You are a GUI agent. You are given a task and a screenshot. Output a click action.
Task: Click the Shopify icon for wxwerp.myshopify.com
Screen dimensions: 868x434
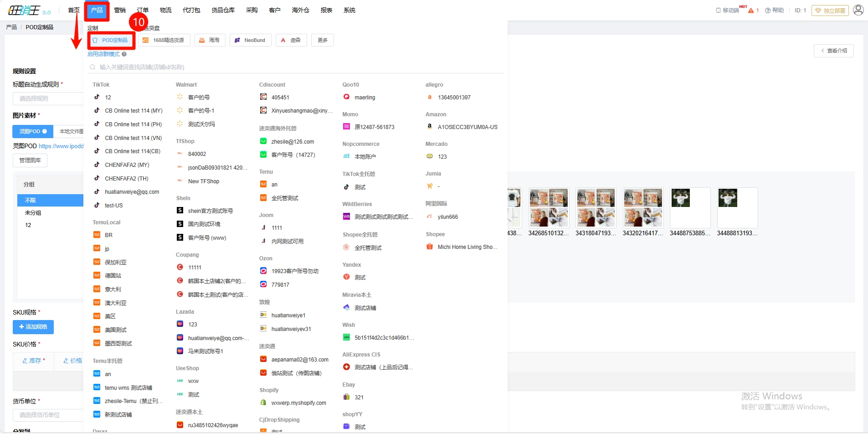[x=263, y=403]
